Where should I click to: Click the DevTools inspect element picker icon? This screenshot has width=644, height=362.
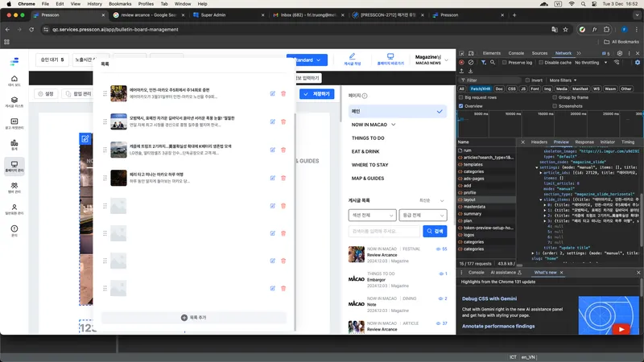(461, 53)
